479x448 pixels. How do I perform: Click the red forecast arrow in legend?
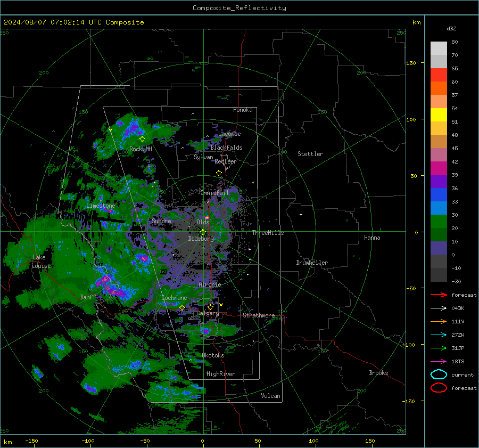coord(439,295)
